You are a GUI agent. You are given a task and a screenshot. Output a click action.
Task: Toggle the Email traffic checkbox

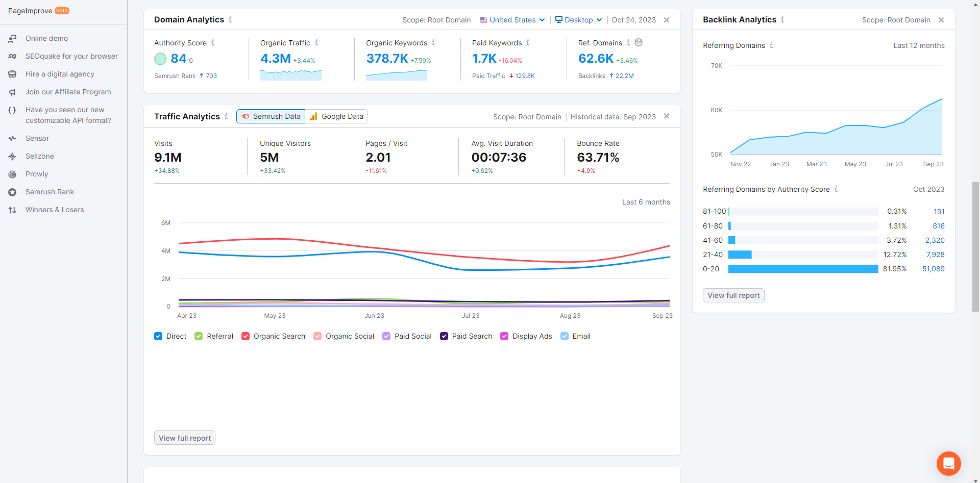click(x=565, y=336)
